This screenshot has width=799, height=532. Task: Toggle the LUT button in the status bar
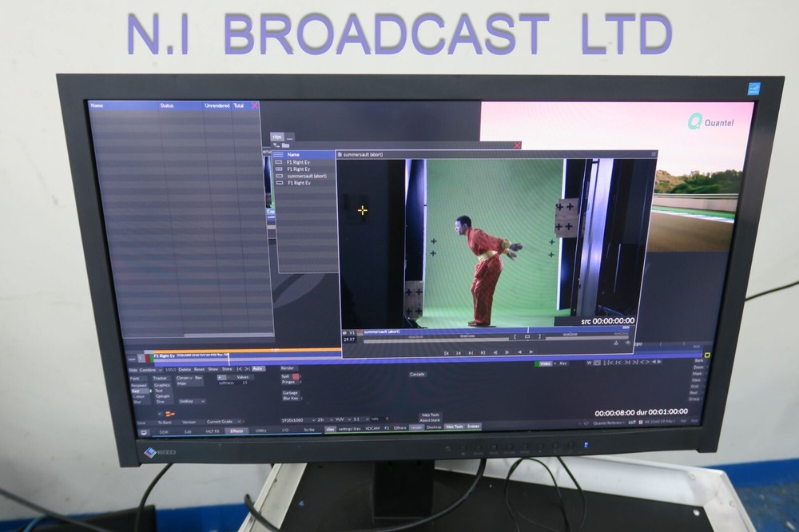tap(632, 422)
